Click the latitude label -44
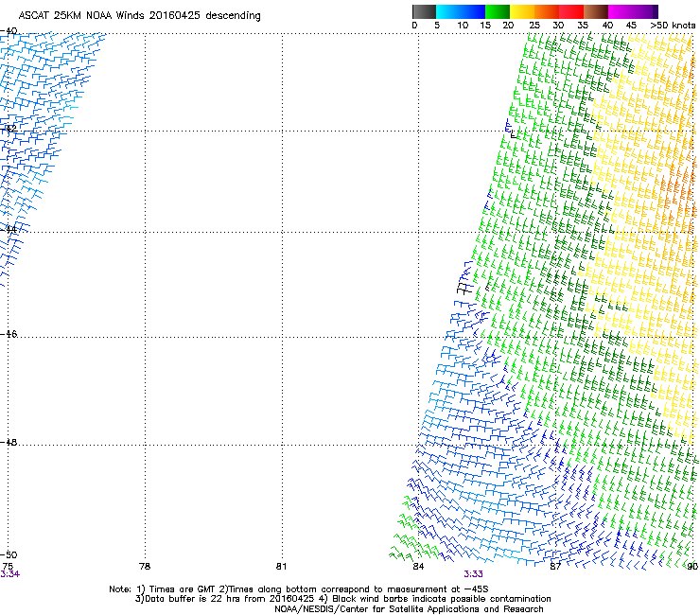 (x=9, y=229)
